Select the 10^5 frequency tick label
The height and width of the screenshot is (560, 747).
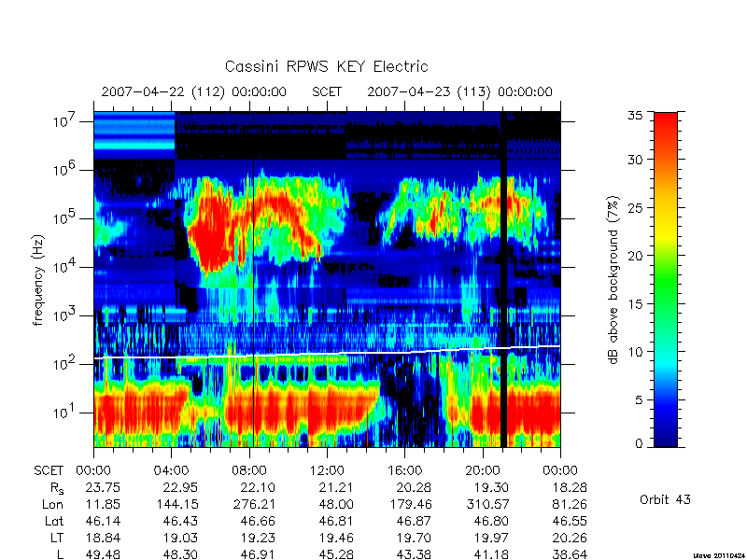click(x=63, y=218)
